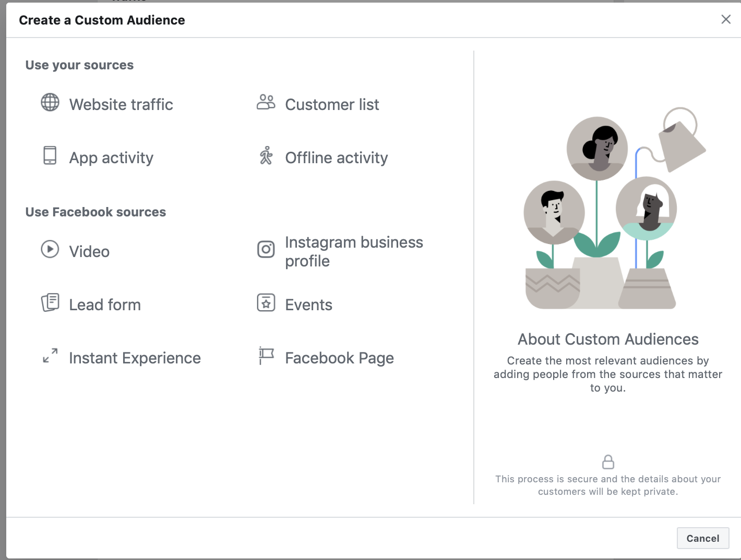
Task: Click the 'Use your sources' heading
Action: click(x=79, y=65)
